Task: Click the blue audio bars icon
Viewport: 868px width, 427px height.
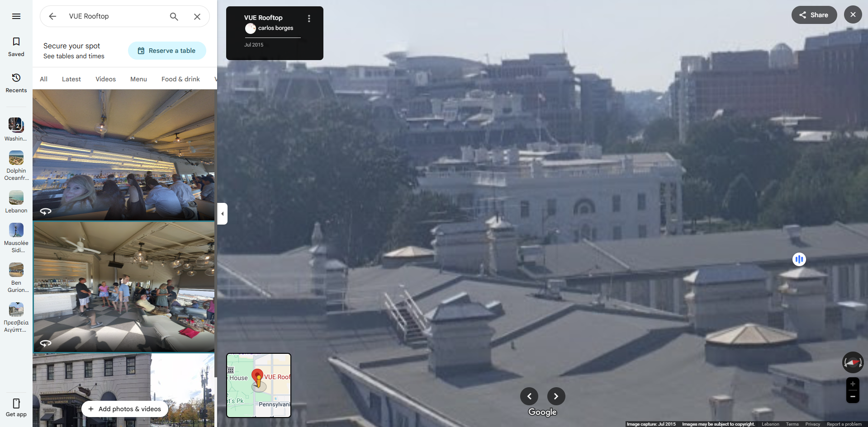Action: (799, 259)
